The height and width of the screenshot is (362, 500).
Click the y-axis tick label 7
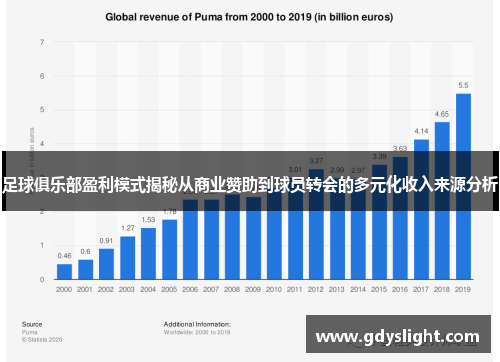pos(42,42)
